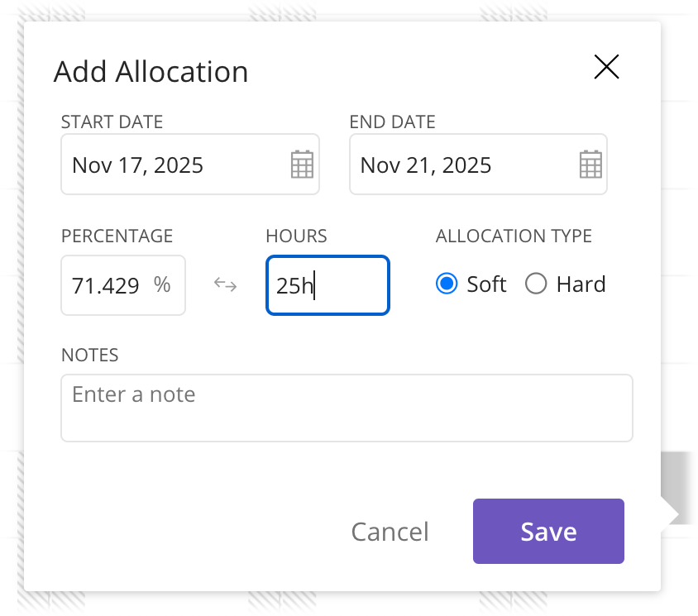698x616 pixels.
Task: Click into the Hours field showing 25h
Action: point(327,286)
